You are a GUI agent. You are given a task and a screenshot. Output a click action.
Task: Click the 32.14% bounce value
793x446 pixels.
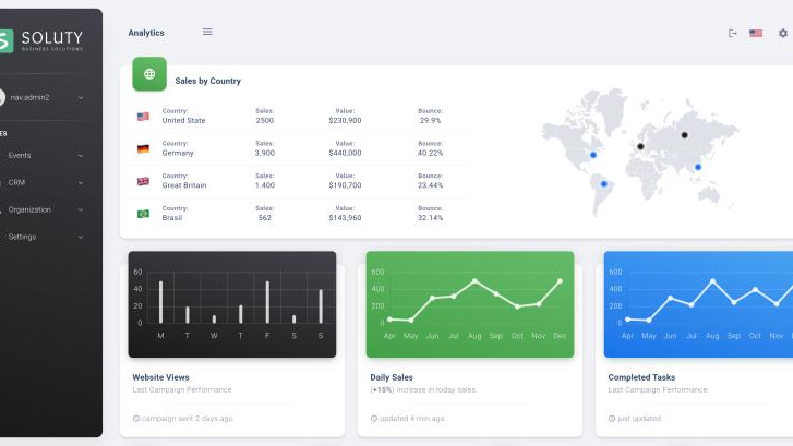click(430, 217)
